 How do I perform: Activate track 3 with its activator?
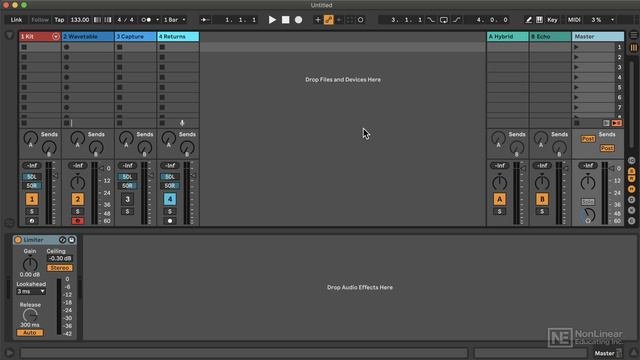tap(127, 199)
